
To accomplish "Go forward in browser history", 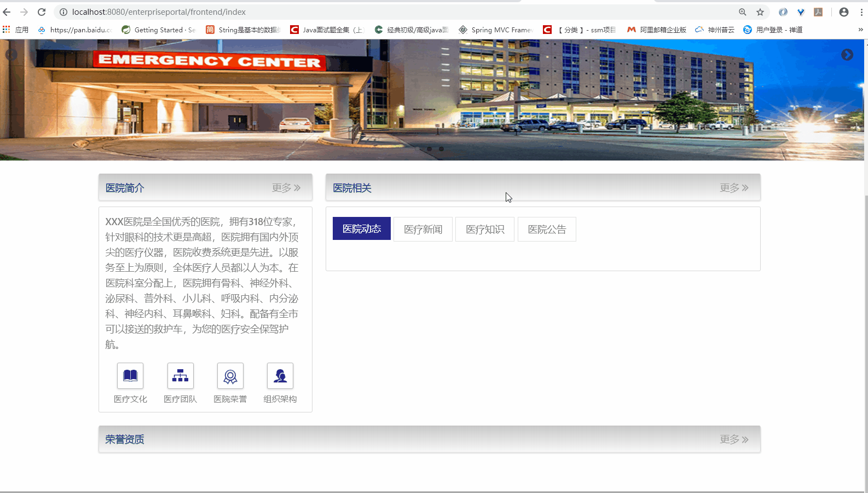I will [24, 12].
